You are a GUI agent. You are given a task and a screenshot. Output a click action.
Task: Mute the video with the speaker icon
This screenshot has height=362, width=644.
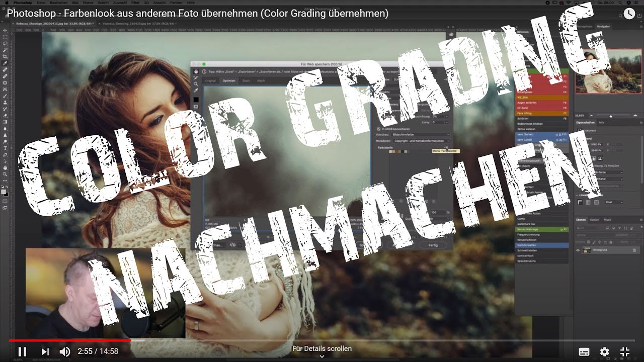[x=65, y=351]
